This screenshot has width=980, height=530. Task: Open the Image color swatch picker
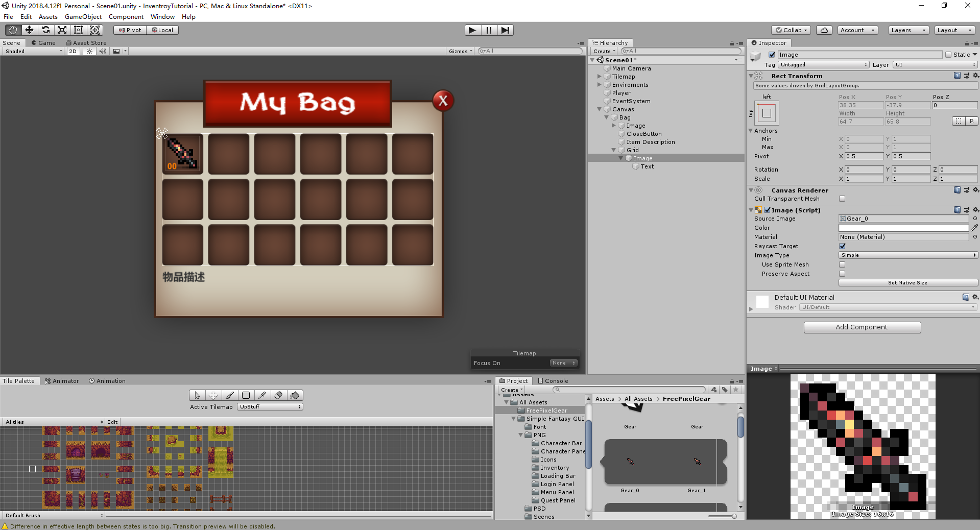click(x=903, y=228)
